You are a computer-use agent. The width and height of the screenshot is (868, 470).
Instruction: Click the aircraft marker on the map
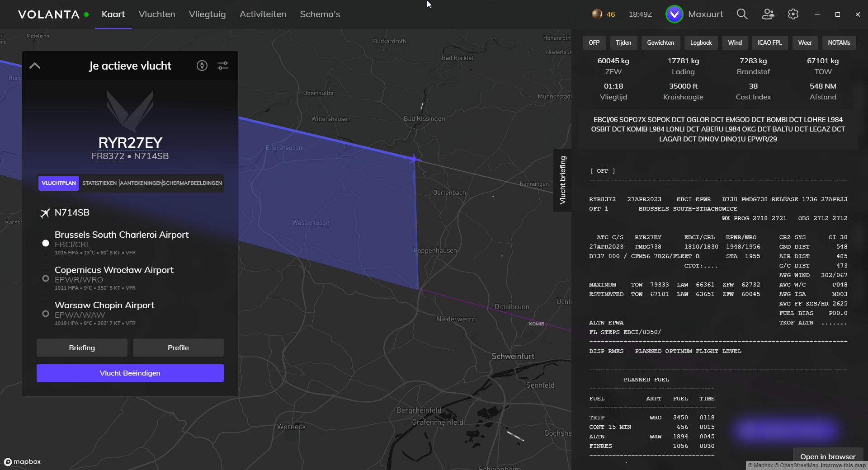tap(414, 159)
